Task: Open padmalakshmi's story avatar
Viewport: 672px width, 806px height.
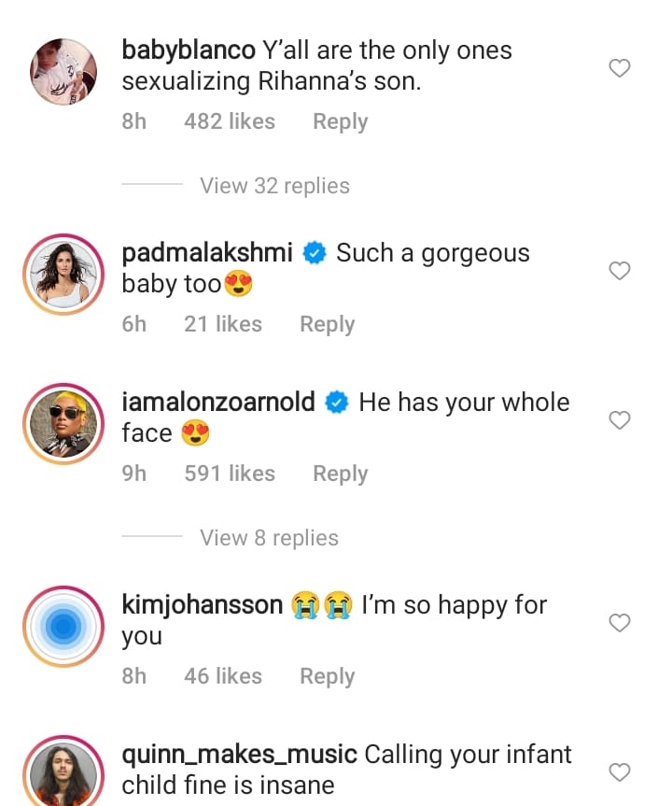Action: (64, 276)
